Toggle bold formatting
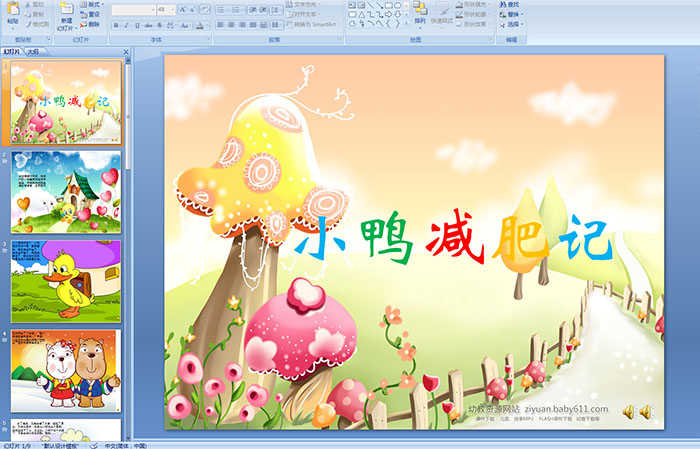This screenshot has height=449, width=700. (x=114, y=24)
